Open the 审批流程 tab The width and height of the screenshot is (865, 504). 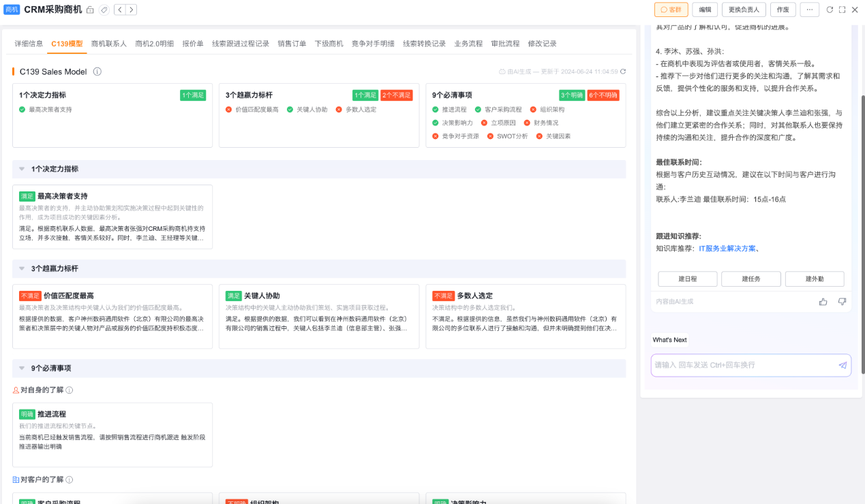click(505, 44)
